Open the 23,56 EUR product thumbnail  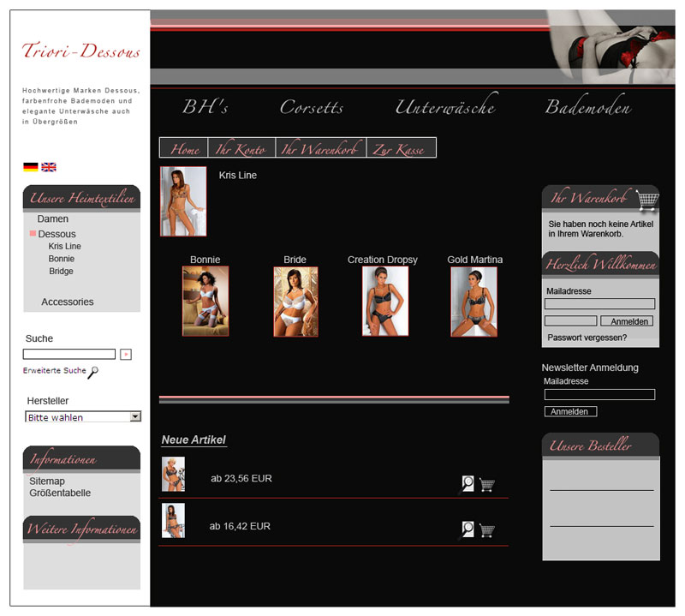point(174,475)
